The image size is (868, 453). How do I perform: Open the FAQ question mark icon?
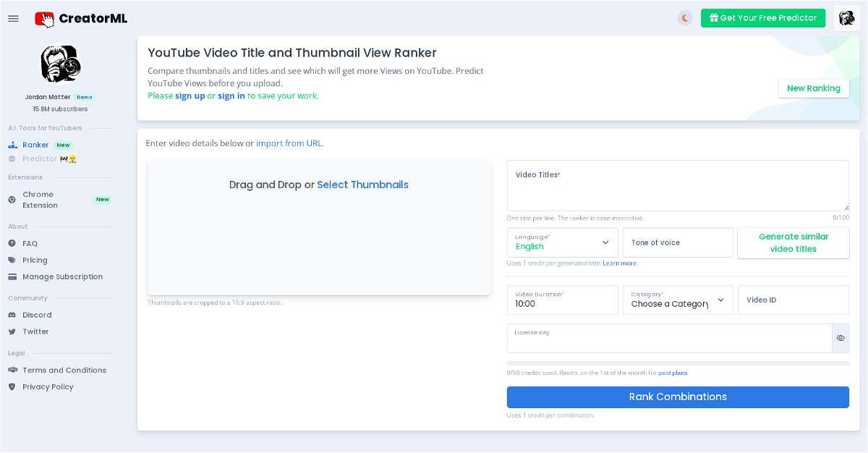(12, 244)
